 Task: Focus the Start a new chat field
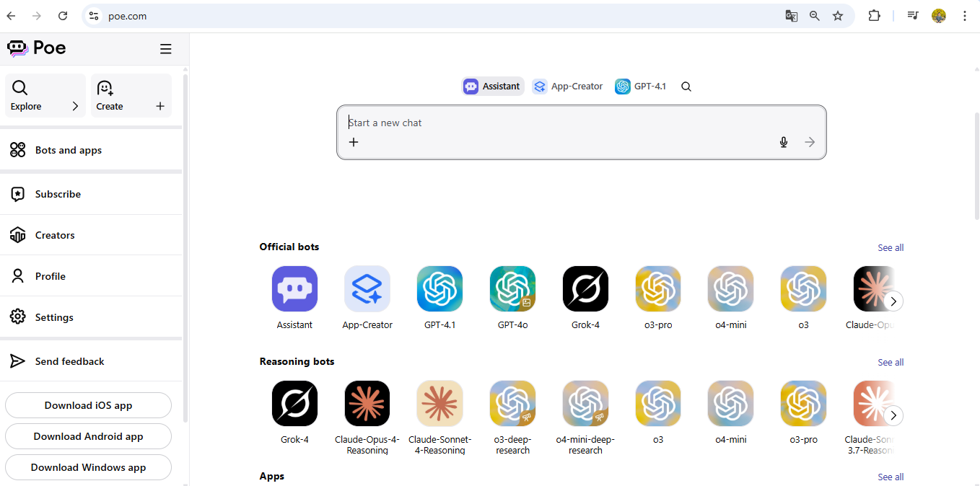click(x=581, y=123)
